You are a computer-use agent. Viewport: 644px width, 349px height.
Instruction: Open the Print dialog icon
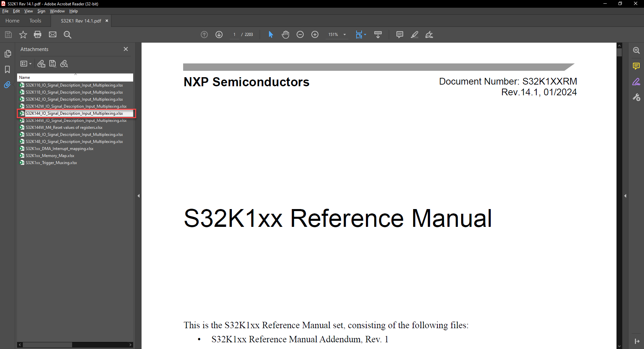[x=37, y=35]
